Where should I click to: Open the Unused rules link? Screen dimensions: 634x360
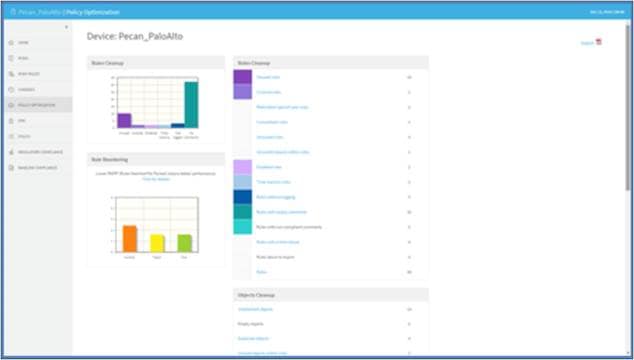[x=268, y=77]
